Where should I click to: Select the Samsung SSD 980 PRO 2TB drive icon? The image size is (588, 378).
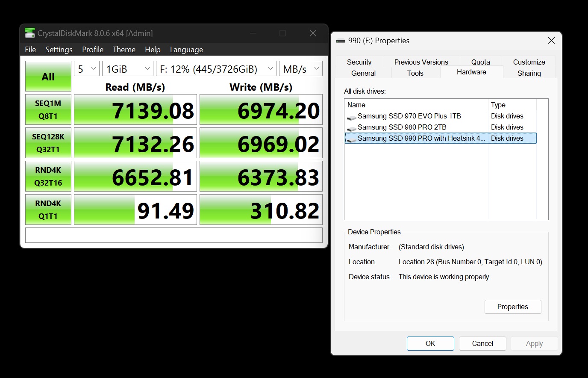coord(352,128)
